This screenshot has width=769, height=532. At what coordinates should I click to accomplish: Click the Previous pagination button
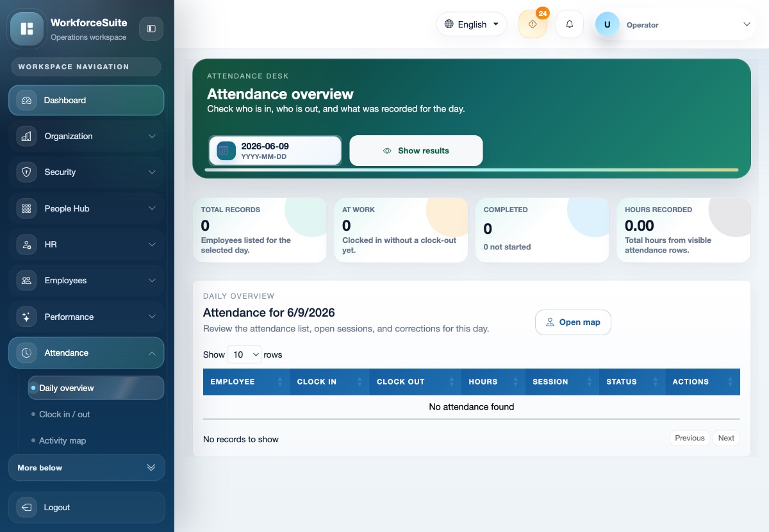click(690, 438)
